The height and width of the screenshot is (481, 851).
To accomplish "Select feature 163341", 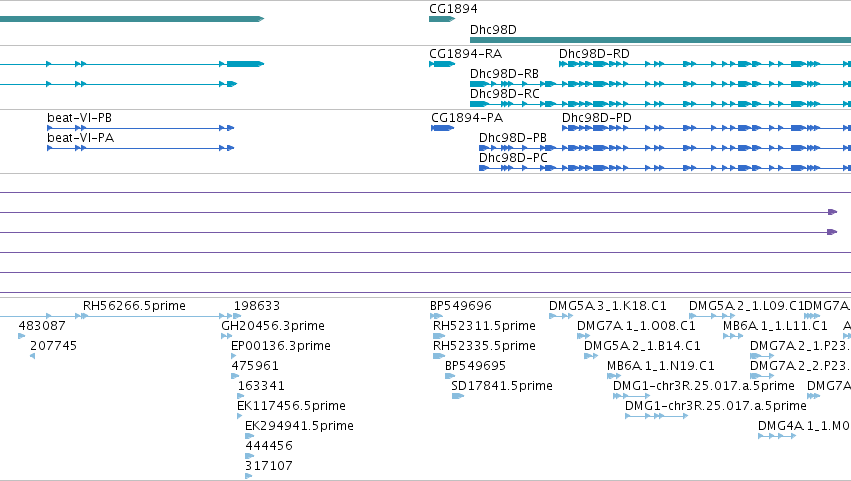I will 261,386.
